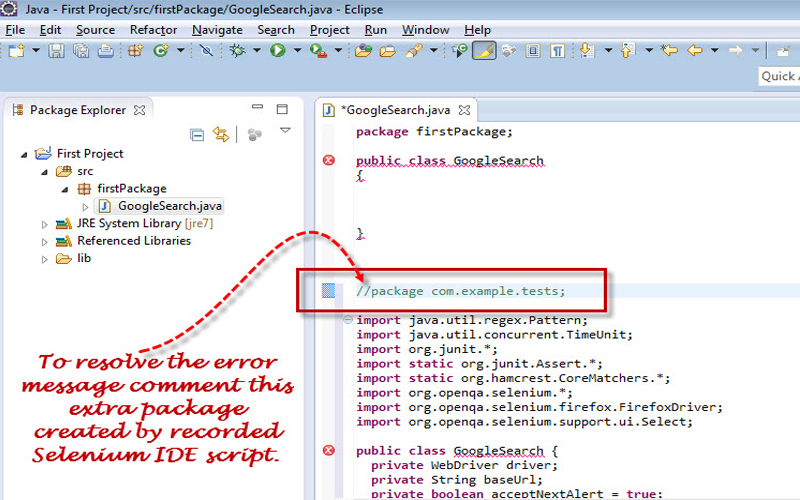Image resolution: width=800 pixels, height=500 pixels.
Task: Open the Source menu
Action: coord(95,30)
